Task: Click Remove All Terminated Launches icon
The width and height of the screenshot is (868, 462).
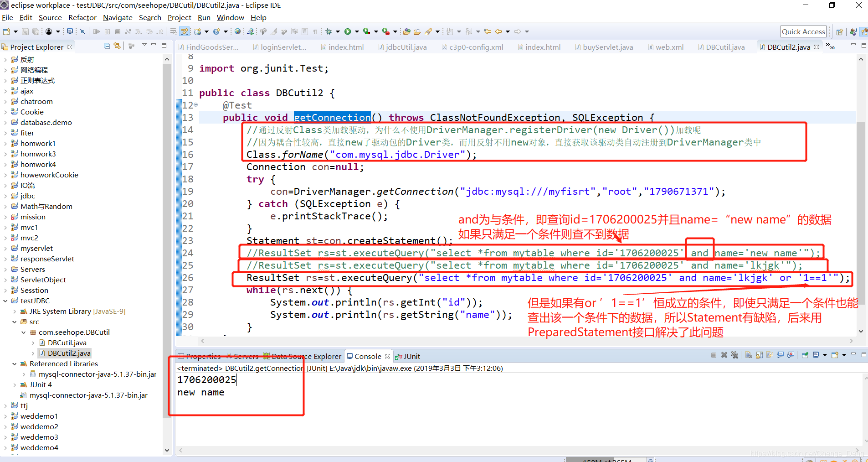Action: coord(734,355)
